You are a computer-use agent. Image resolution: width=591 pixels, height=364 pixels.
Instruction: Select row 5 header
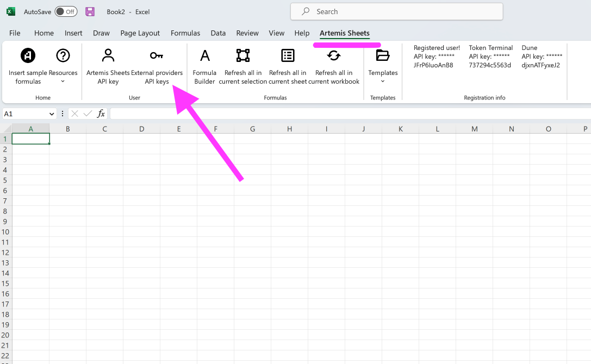click(5, 180)
